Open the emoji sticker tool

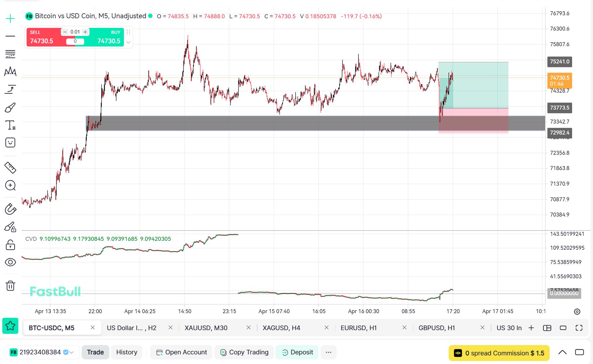pyautogui.click(x=10, y=143)
